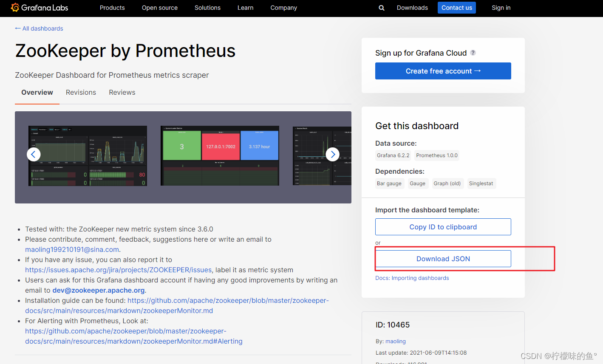Screen dimensions: 603x364
Task: Open the Solutions menu
Action: (207, 8)
